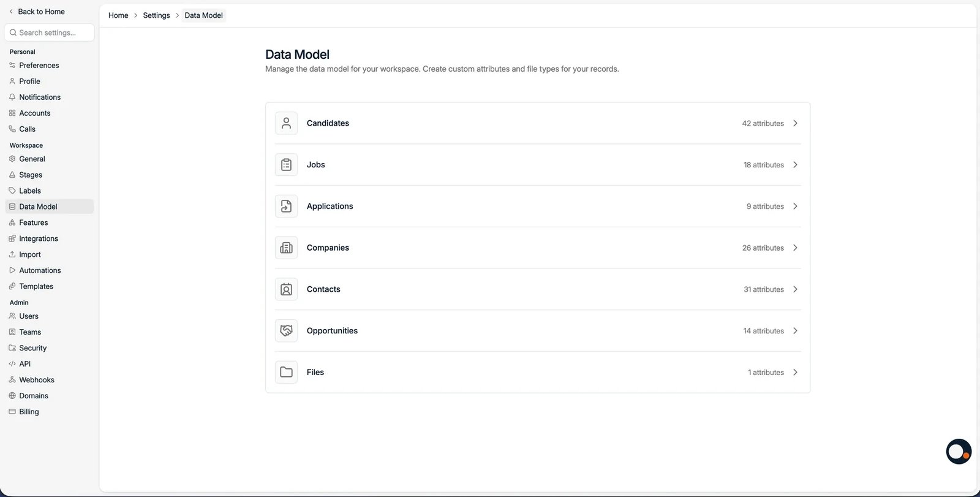Click the Notifications bell icon
Screen dimensions: 980x497
click(x=12, y=97)
